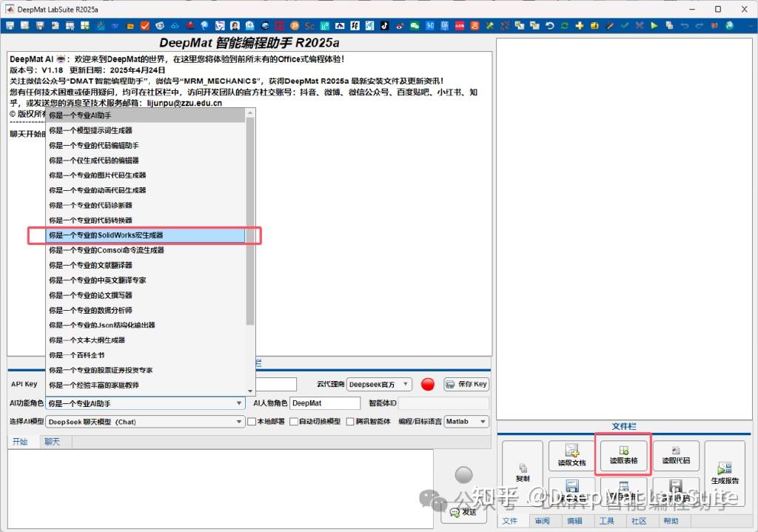
Task: Click the 读取文档 button
Action: tap(572, 456)
